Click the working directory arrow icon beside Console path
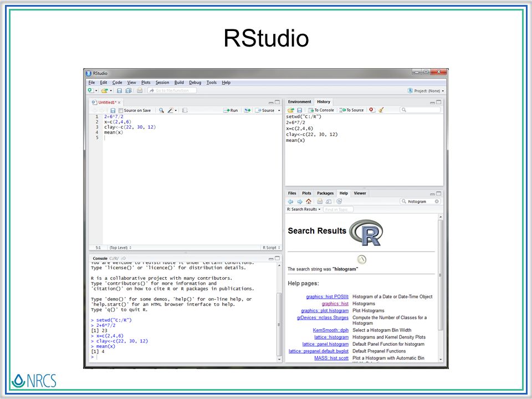 tap(124, 258)
